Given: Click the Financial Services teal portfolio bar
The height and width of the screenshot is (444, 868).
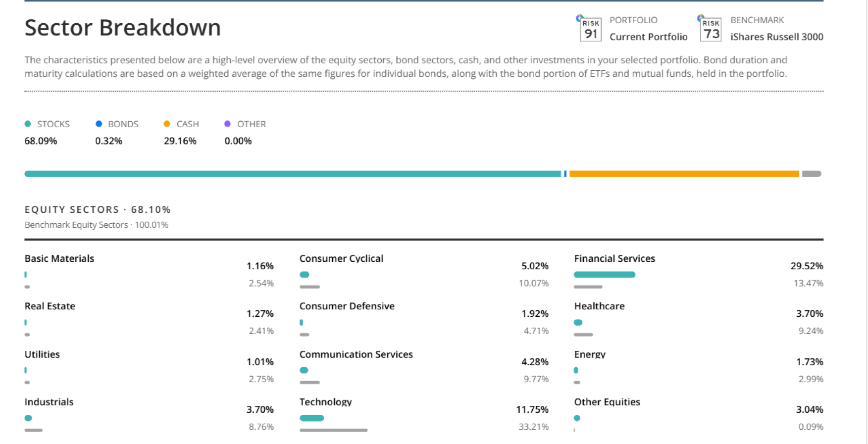Looking at the screenshot, I should pos(604,275).
